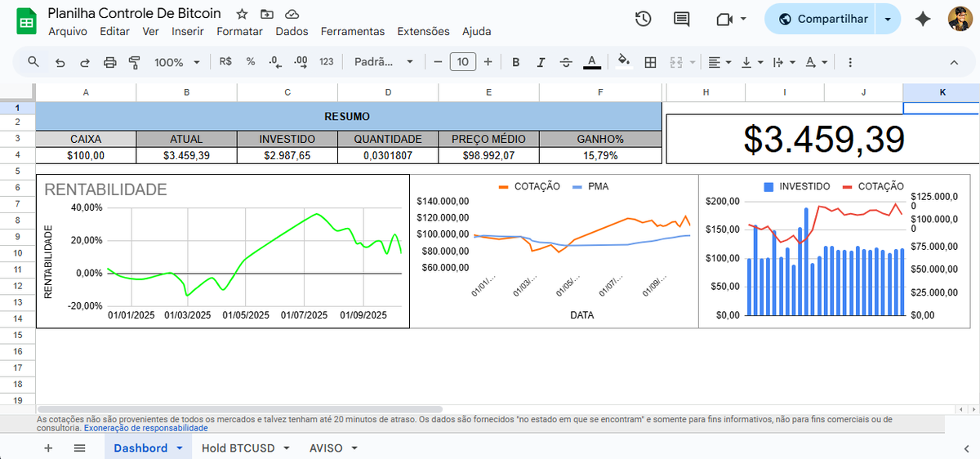
Task: Open text wrapping dropdown
Action: (x=782, y=62)
